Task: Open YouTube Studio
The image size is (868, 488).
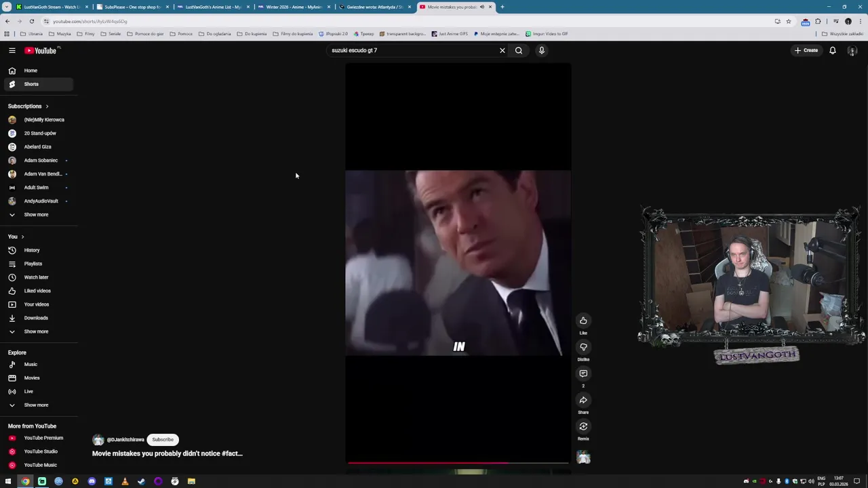Action: tap(39, 451)
